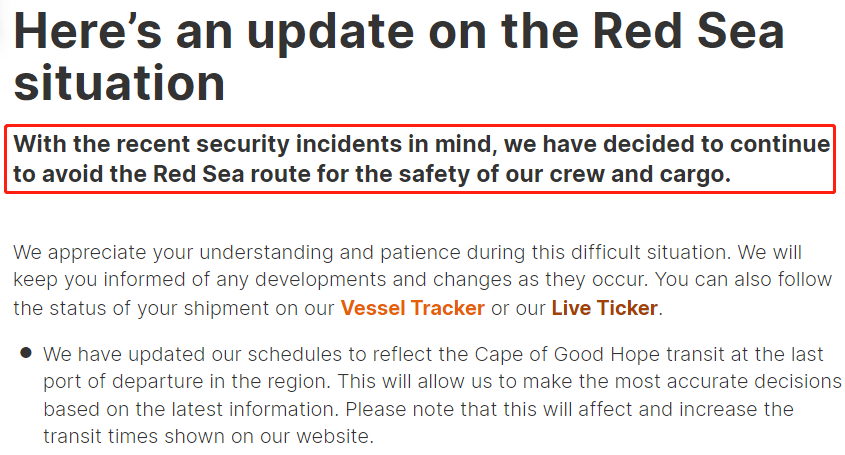Click "Cape of Good Hope" in the bullet

point(567,354)
